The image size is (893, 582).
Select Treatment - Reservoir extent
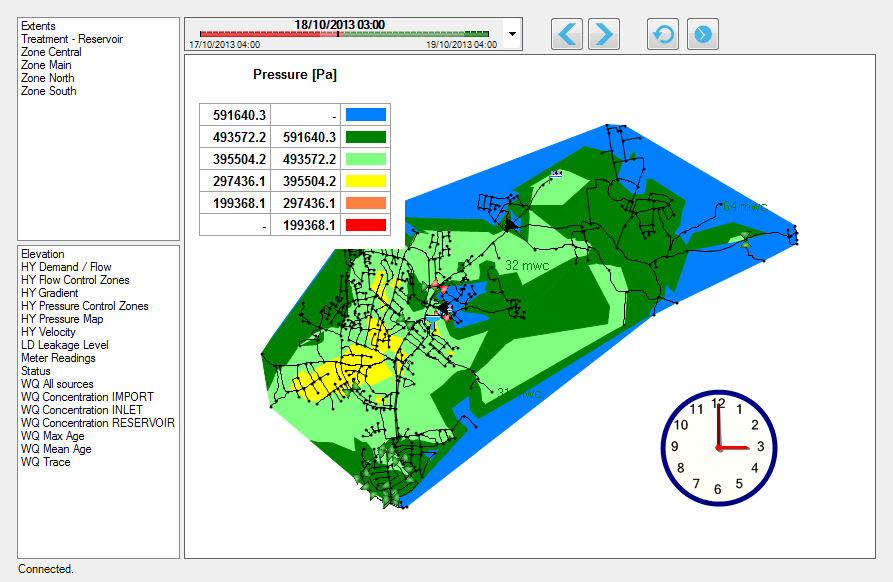coord(72,39)
